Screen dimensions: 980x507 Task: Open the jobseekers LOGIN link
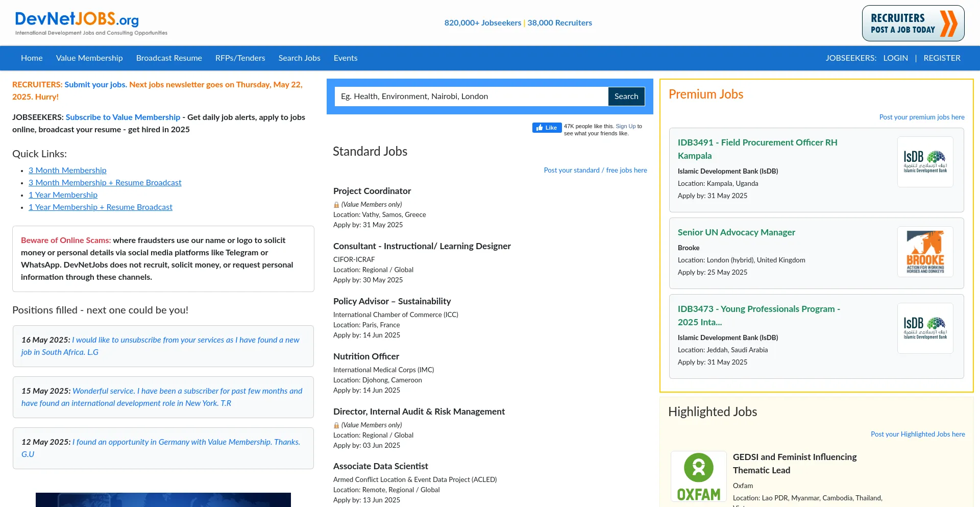click(x=895, y=58)
